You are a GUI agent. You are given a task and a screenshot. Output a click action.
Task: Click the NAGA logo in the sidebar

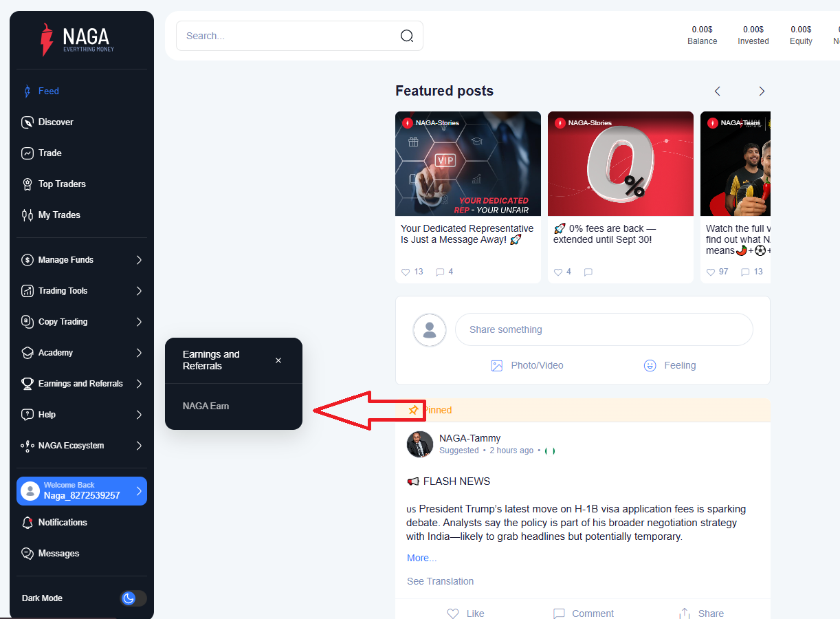point(77,40)
